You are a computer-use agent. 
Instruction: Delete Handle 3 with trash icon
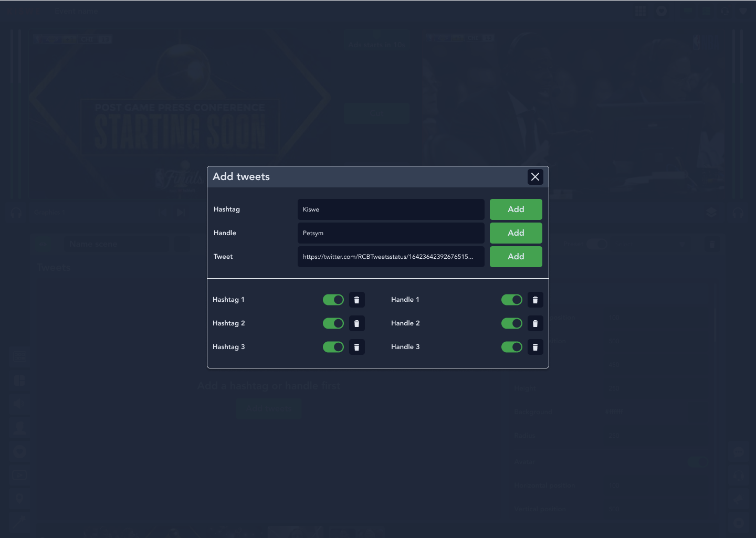(x=535, y=347)
